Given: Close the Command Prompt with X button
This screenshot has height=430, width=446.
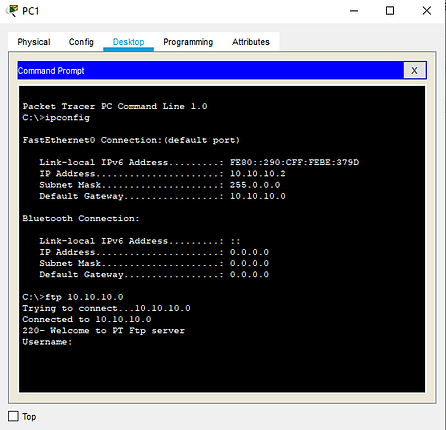Looking at the screenshot, I should [414, 70].
